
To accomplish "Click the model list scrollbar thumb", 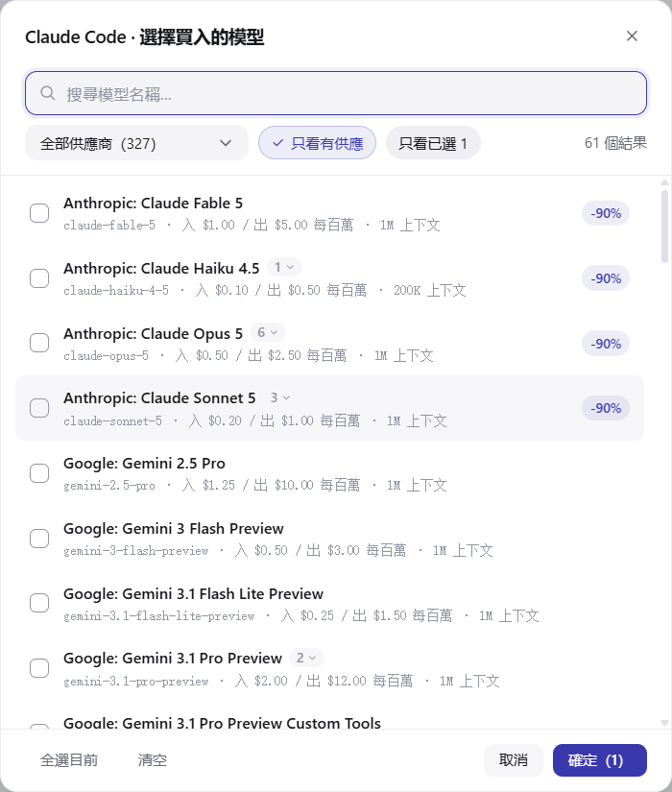I will click(x=664, y=227).
